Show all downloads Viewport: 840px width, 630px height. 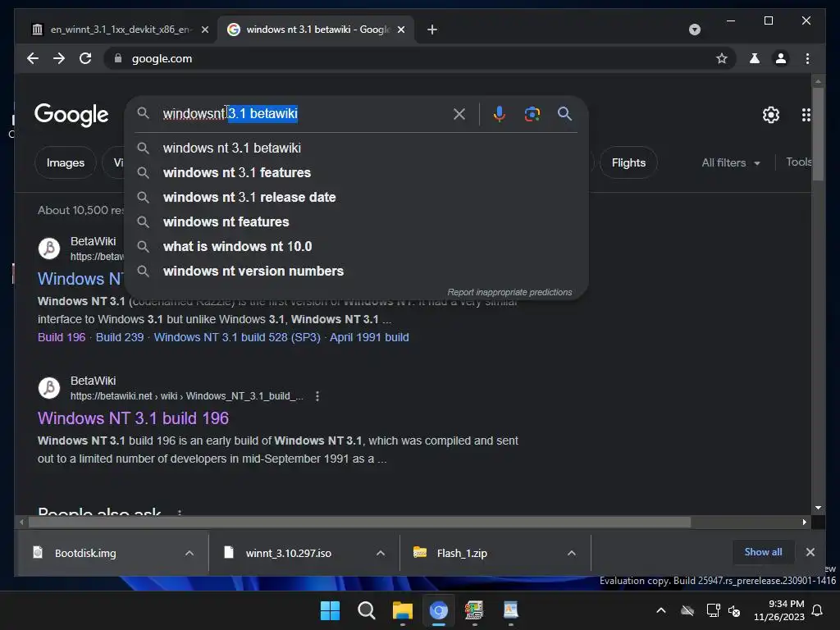[763, 552]
